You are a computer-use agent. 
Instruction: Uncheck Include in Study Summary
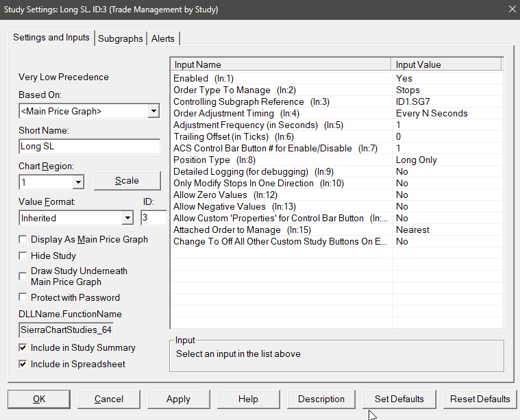click(24, 348)
